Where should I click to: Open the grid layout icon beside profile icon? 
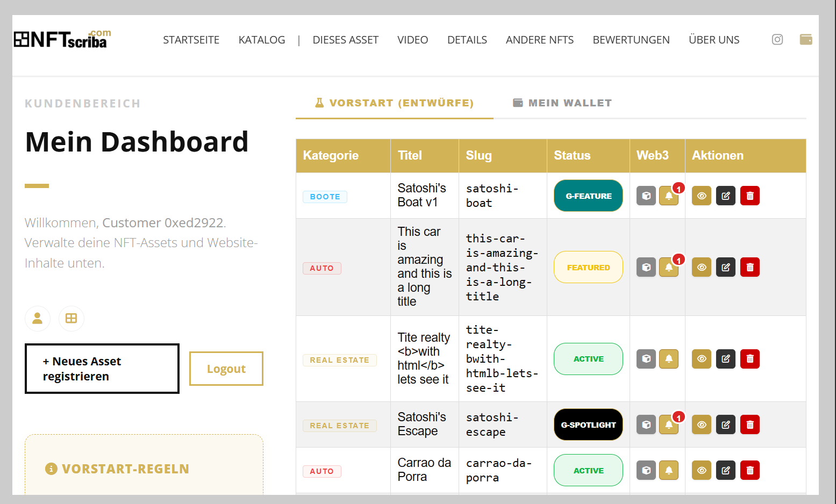pos(71,318)
